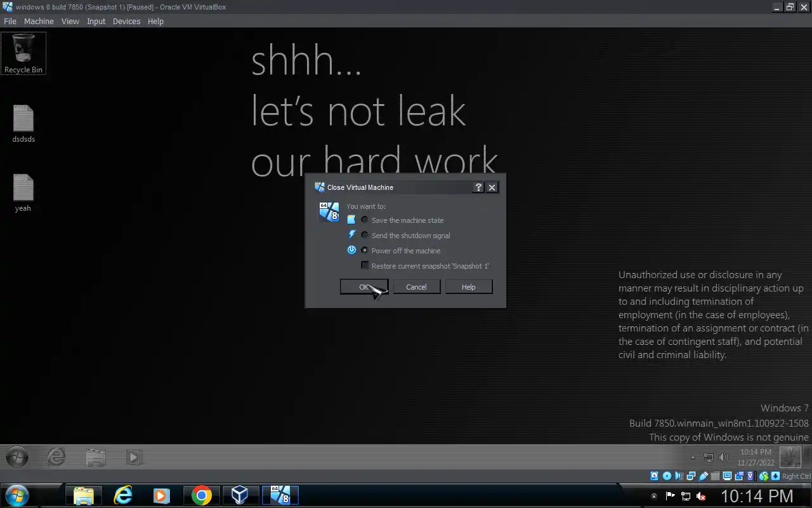Click the large host clock showing 10:14 PM
The width and height of the screenshot is (812, 508).
tap(757, 495)
